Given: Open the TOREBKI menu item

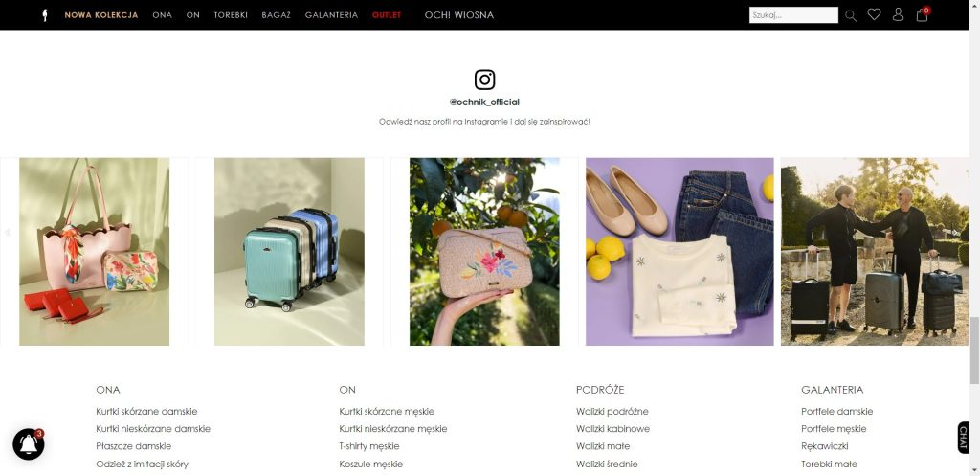Looking at the screenshot, I should [231, 15].
